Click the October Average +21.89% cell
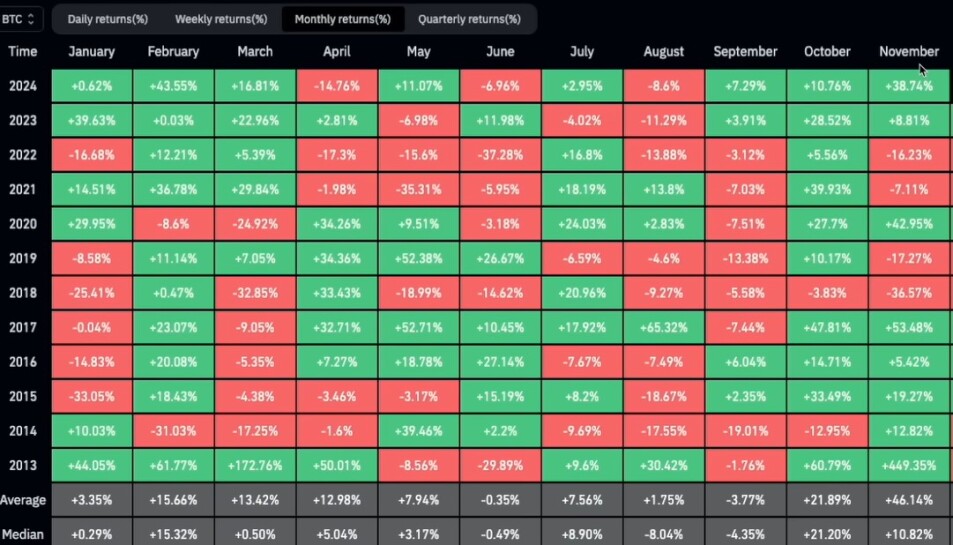This screenshot has height=545, width=953. pos(827,500)
